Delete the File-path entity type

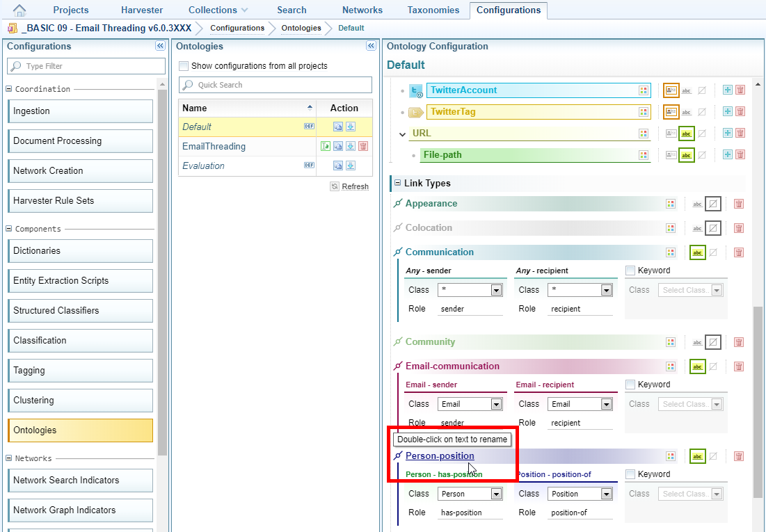pos(740,155)
